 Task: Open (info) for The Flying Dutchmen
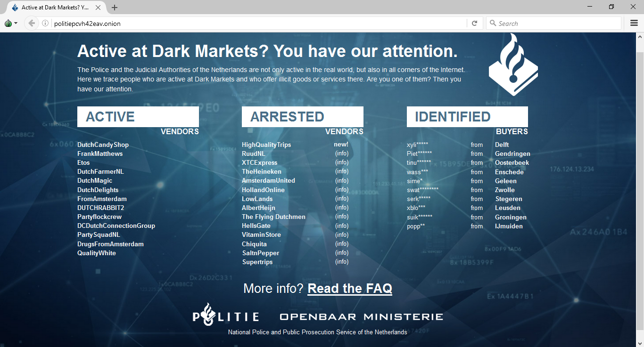click(342, 217)
